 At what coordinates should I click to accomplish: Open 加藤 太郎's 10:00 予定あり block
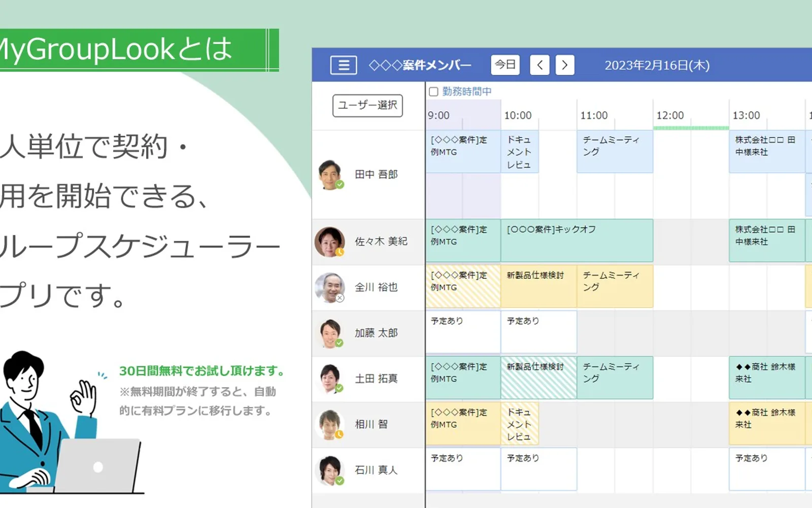click(538, 332)
